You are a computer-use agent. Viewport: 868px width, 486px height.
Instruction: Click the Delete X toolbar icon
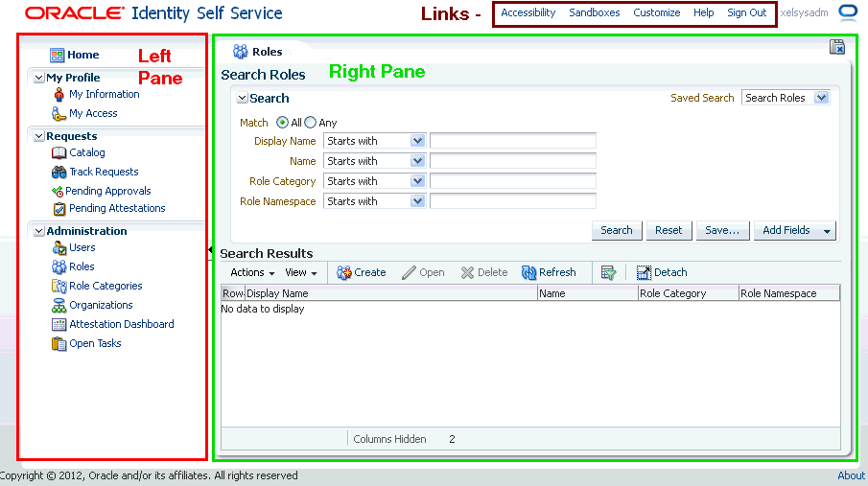467,272
